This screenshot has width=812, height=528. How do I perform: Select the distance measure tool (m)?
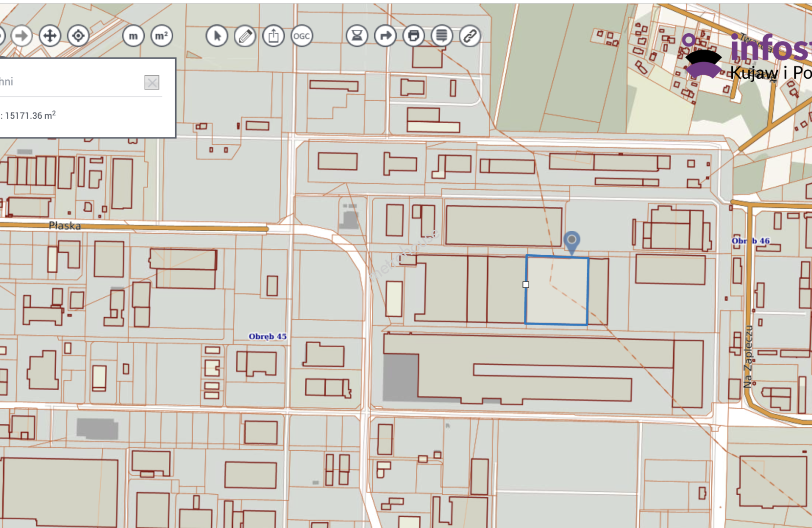coord(133,36)
